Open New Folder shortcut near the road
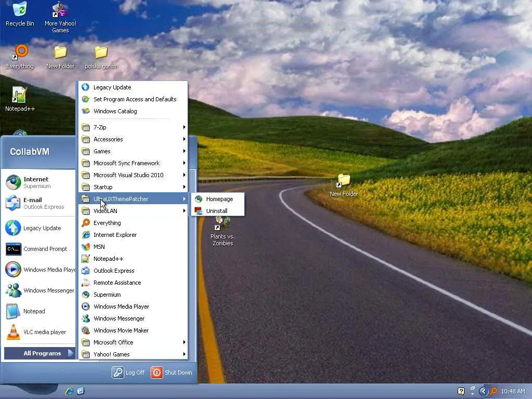The width and height of the screenshot is (532, 399). pyautogui.click(x=344, y=185)
